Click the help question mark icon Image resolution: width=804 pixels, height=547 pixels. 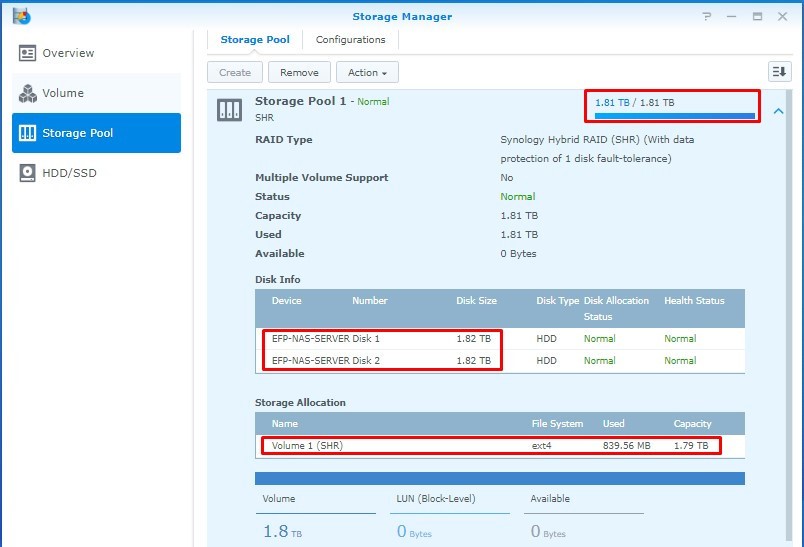707,16
